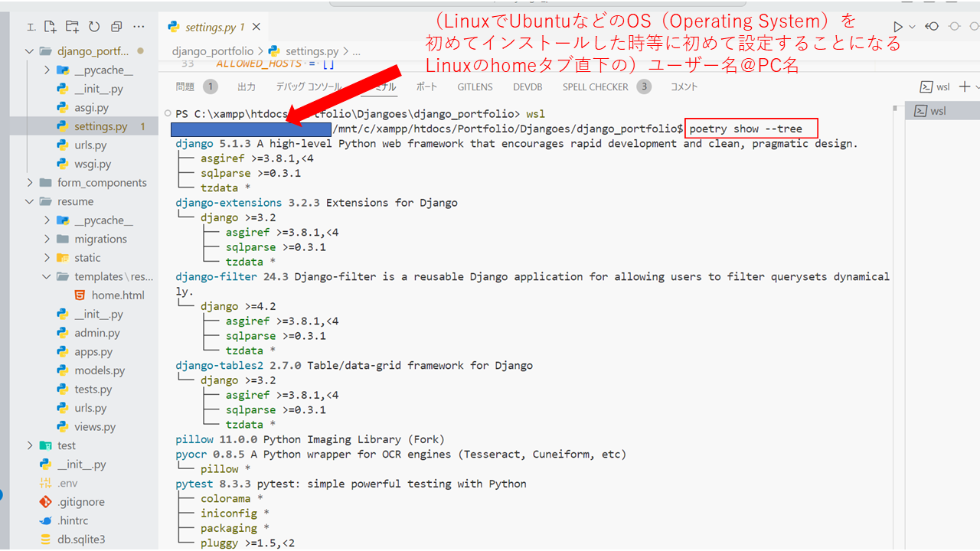
Task: Click settings.py in the breadcrumb
Action: pos(310,51)
